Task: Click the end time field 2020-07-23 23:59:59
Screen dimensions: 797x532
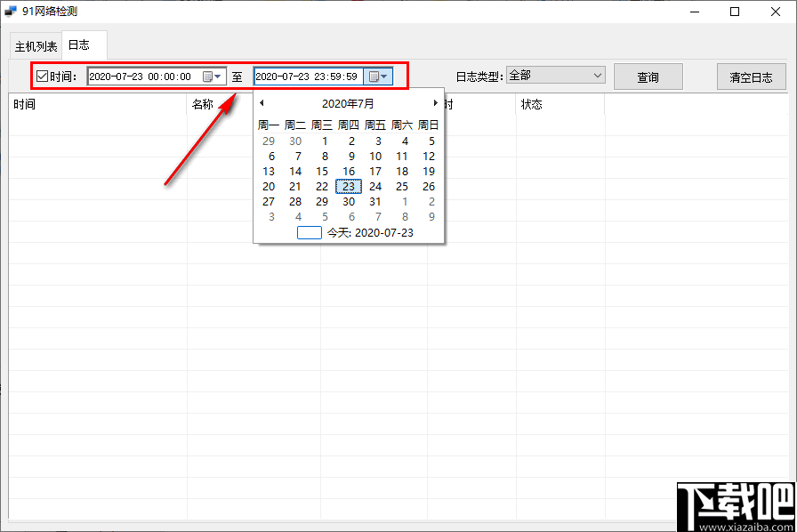Action: 309,77
